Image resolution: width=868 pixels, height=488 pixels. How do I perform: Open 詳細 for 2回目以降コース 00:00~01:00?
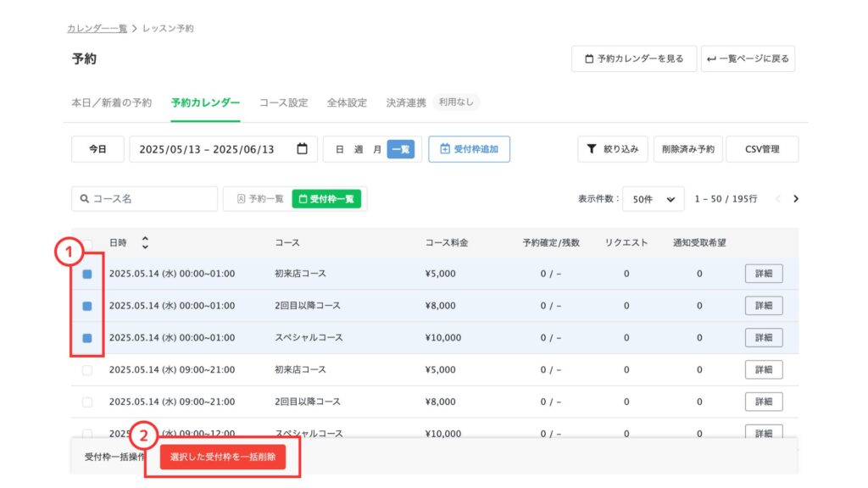[x=764, y=305]
